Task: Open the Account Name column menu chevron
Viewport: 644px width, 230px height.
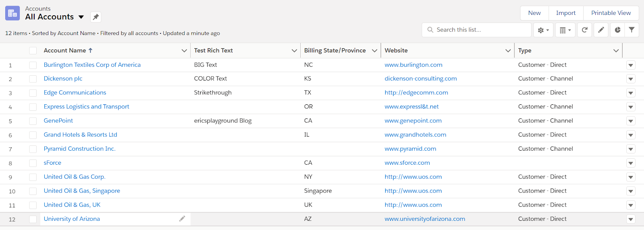Action: pyautogui.click(x=184, y=51)
